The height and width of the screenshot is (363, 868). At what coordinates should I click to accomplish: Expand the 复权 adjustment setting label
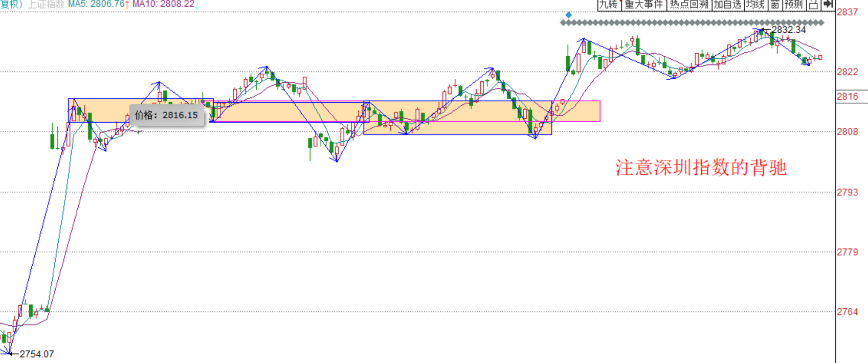[10, 4]
